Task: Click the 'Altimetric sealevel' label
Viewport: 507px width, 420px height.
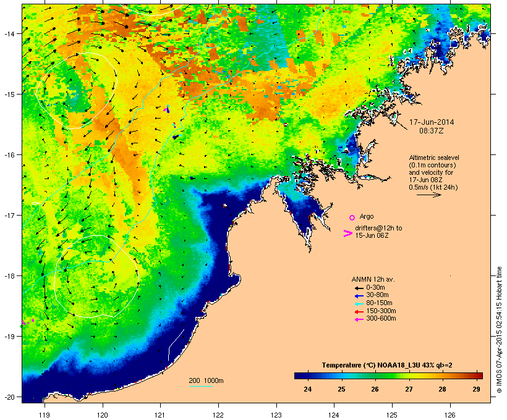Action: click(x=434, y=157)
